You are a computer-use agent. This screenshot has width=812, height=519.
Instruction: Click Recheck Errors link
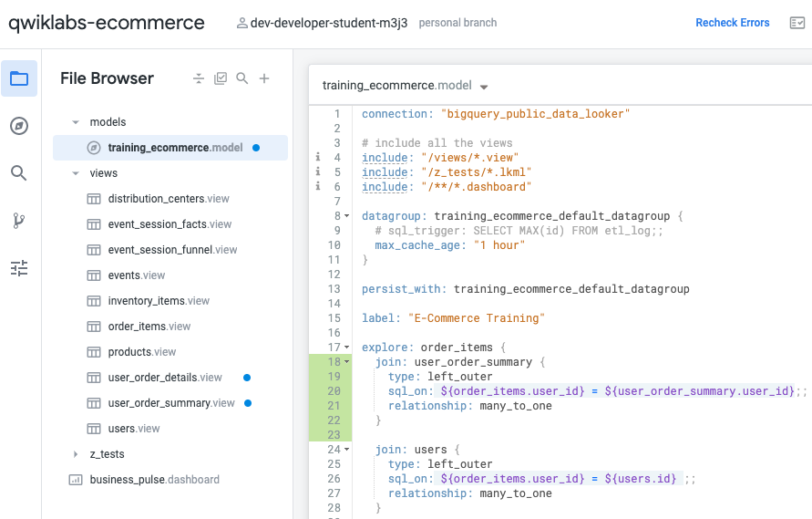(x=732, y=23)
